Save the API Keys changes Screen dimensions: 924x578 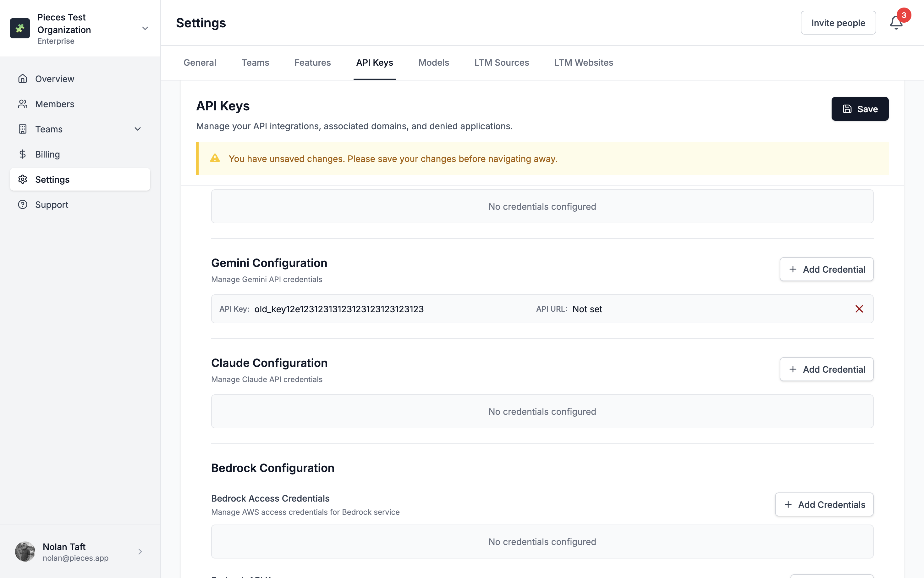860,109
